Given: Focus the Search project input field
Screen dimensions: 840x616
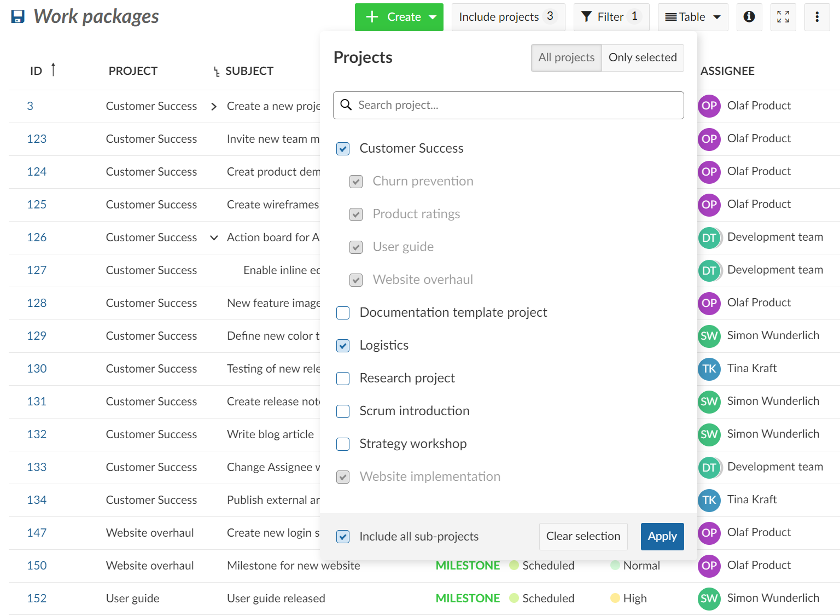Looking at the screenshot, I should (x=509, y=105).
